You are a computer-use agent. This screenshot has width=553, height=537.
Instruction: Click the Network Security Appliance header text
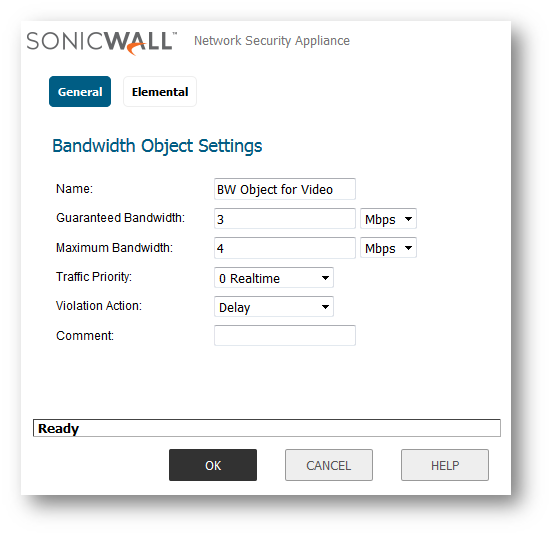coord(272,41)
